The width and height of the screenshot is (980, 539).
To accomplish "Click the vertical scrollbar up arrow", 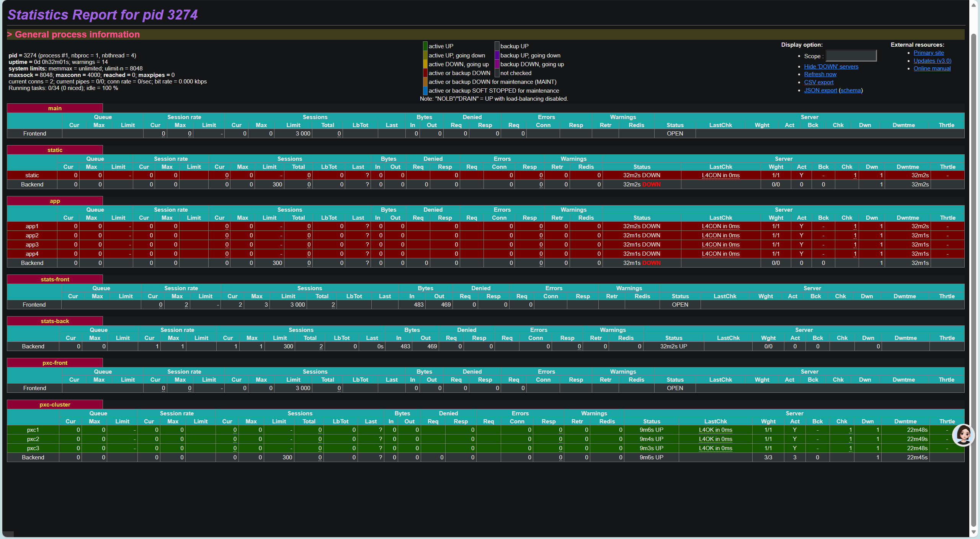I will (974, 5).
